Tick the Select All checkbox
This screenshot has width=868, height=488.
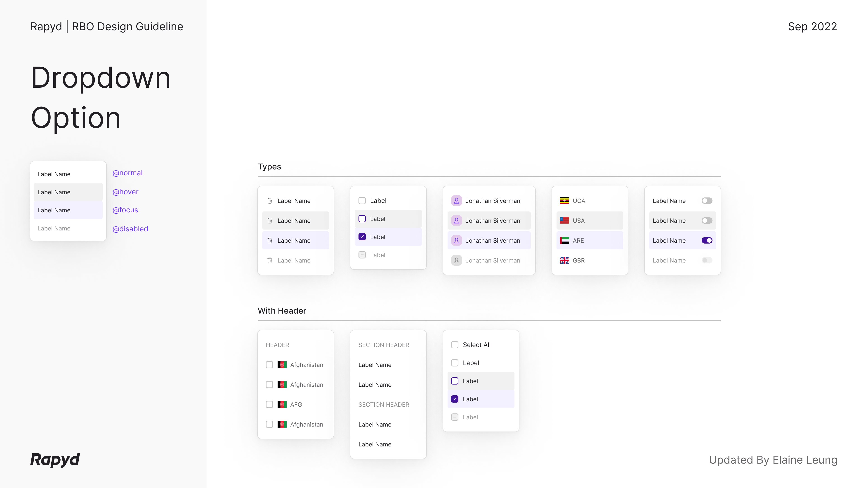tap(455, 345)
